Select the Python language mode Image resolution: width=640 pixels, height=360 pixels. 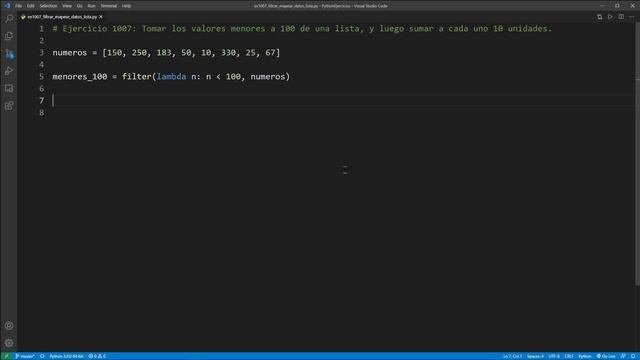pos(584,356)
